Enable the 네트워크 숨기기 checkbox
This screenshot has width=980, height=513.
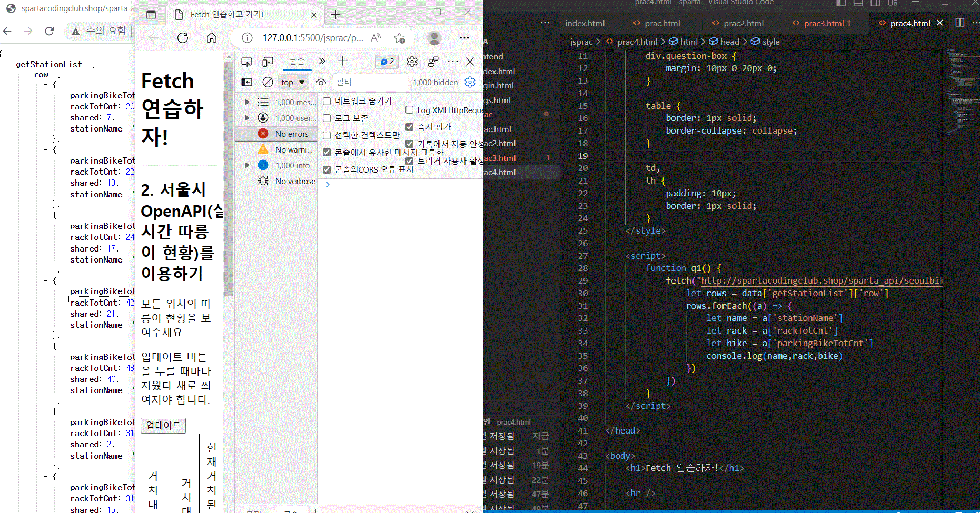click(x=326, y=101)
